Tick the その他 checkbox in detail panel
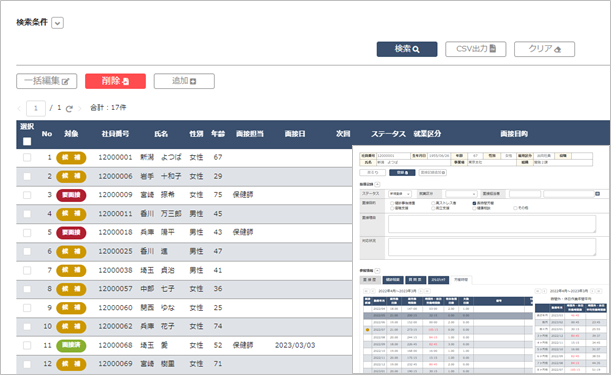The height and width of the screenshot is (375, 611). 515,208
